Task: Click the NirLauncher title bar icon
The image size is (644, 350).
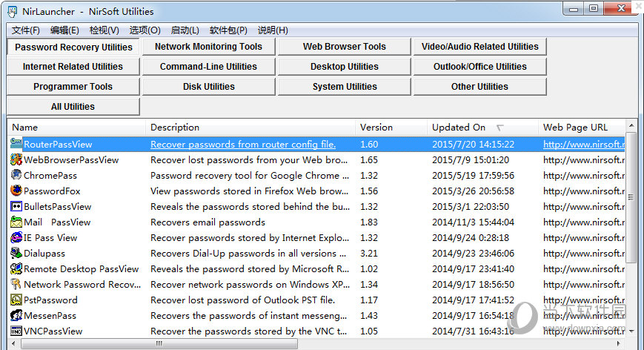Action: coord(13,12)
